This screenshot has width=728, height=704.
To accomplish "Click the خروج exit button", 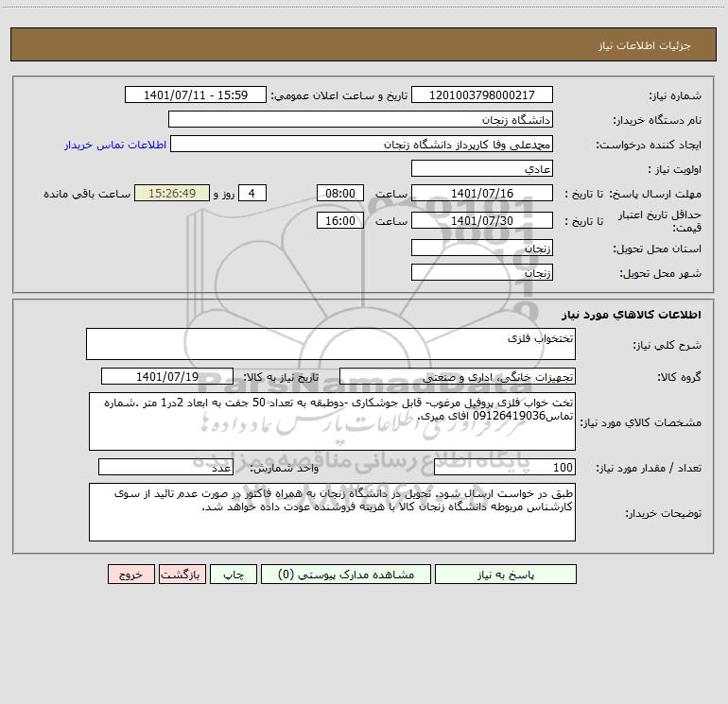I will point(130,575).
